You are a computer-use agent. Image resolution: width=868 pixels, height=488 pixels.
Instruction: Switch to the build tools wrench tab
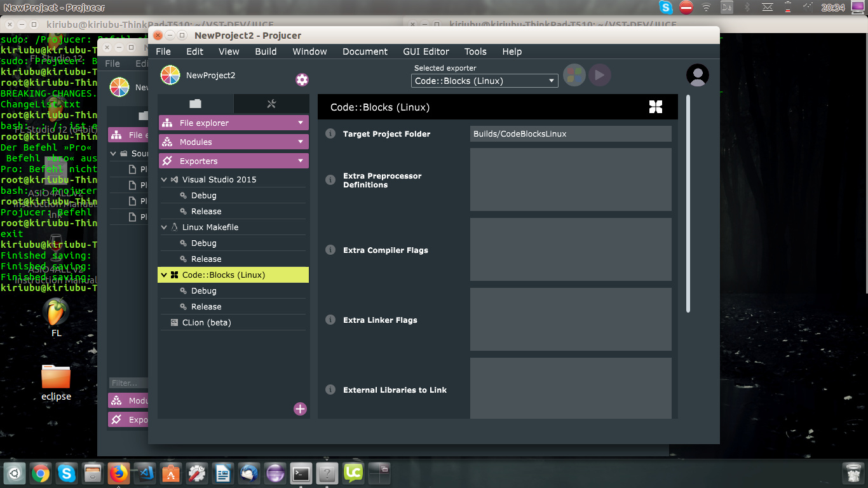[271, 104]
